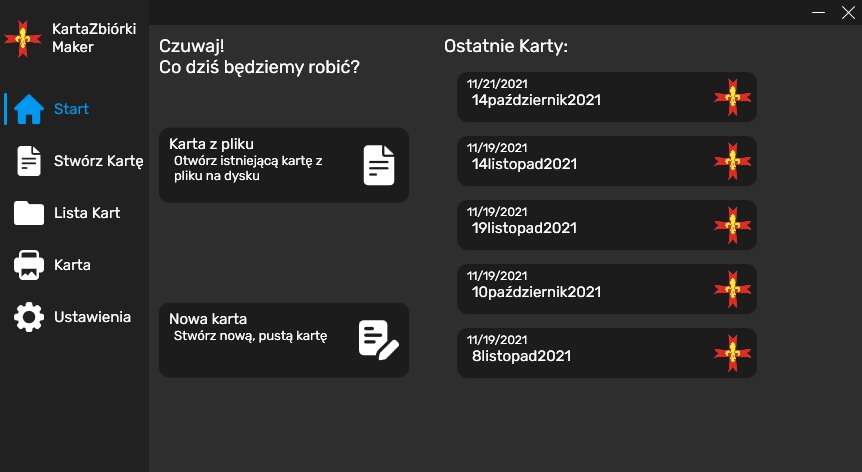Click the file icon in Karta z pliku
862x472 pixels.
click(379, 165)
